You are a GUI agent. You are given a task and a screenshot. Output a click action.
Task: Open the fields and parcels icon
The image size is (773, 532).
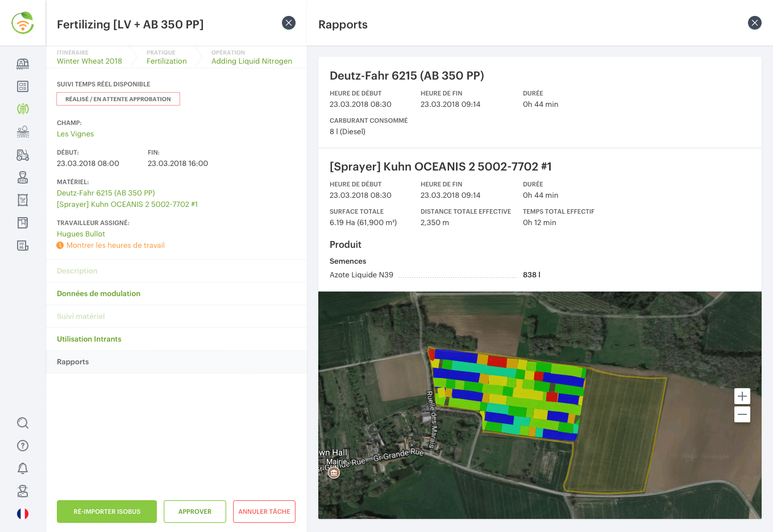point(23,132)
